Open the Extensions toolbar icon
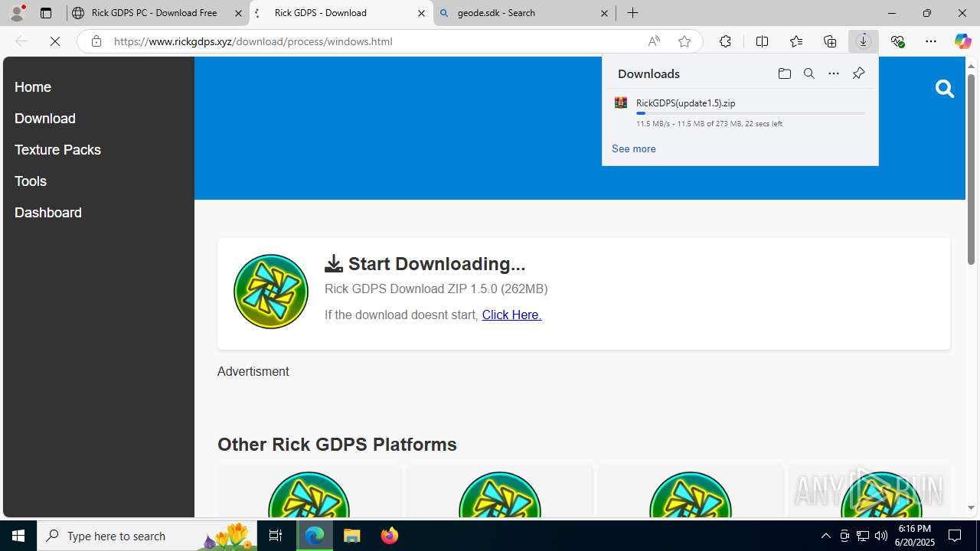 click(725, 41)
